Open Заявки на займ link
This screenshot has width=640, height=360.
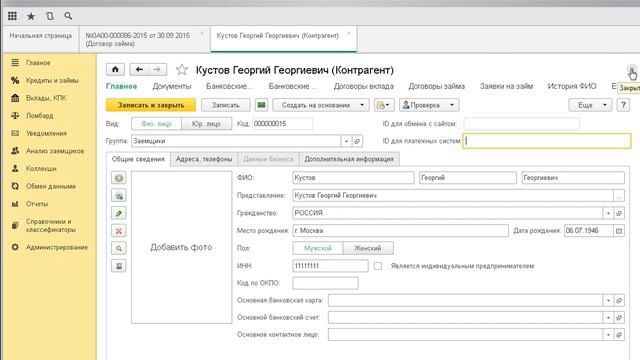tap(507, 87)
